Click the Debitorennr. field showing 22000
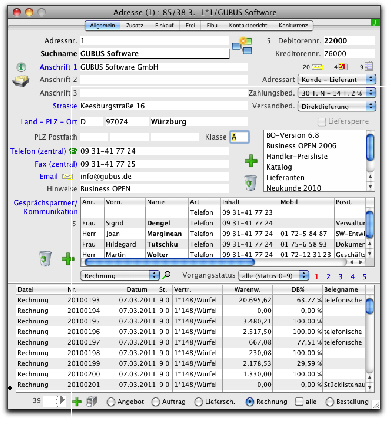The height and width of the screenshot is (424, 391). (349, 41)
